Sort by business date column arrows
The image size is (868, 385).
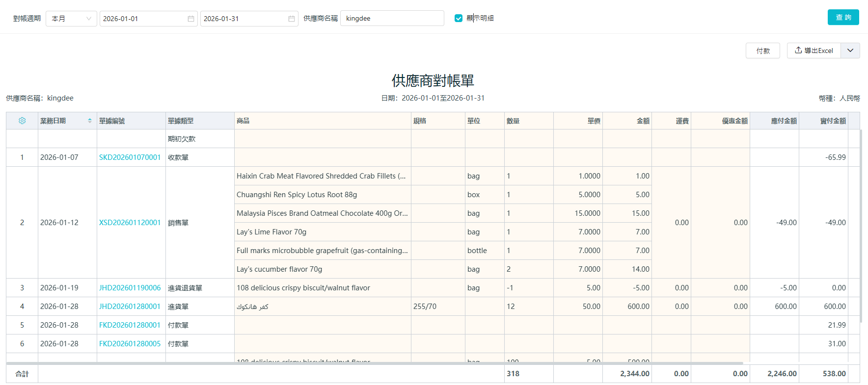(90, 121)
